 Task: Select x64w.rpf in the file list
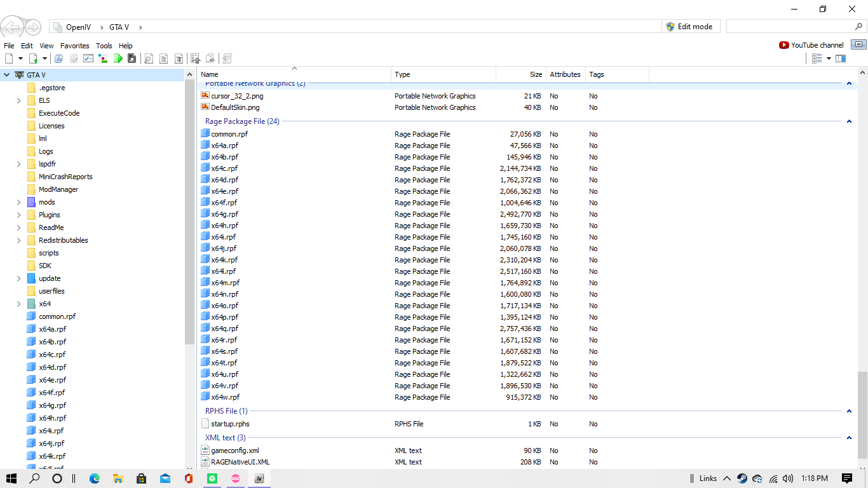pos(225,397)
